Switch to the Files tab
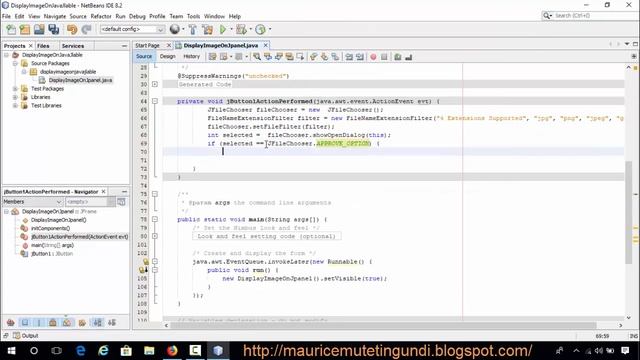The width and height of the screenshot is (640, 360). pyautogui.click(x=43, y=46)
